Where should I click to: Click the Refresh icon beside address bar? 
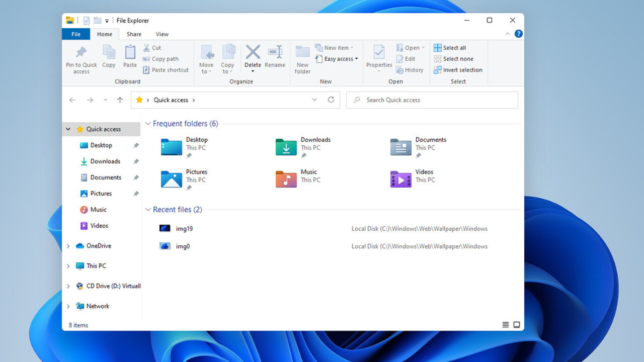tap(331, 100)
